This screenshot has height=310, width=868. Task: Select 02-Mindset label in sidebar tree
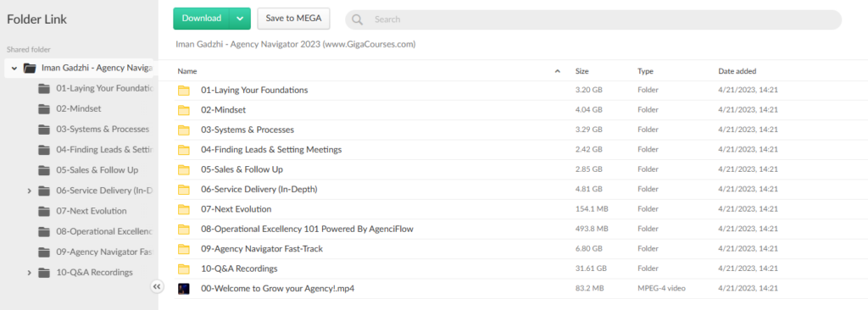click(79, 109)
